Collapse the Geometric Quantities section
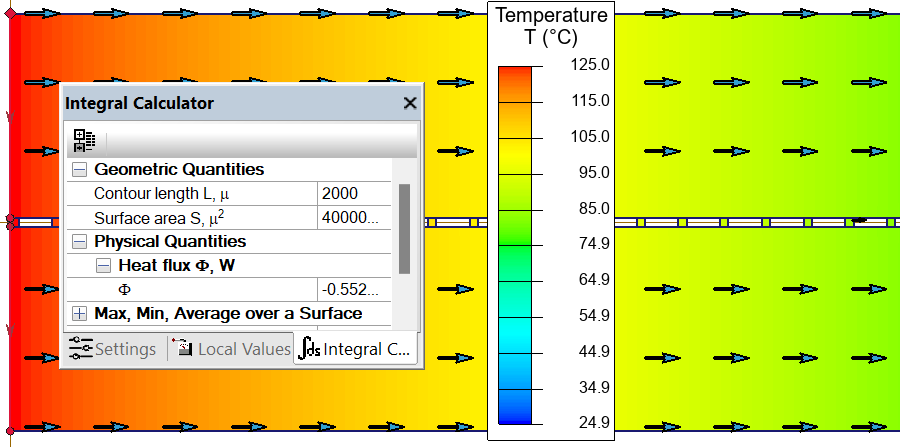The width and height of the screenshot is (900, 447). [80, 170]
